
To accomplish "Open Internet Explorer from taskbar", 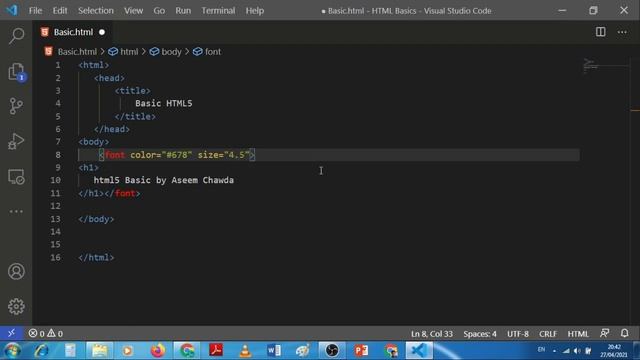I will pos(41,350).
